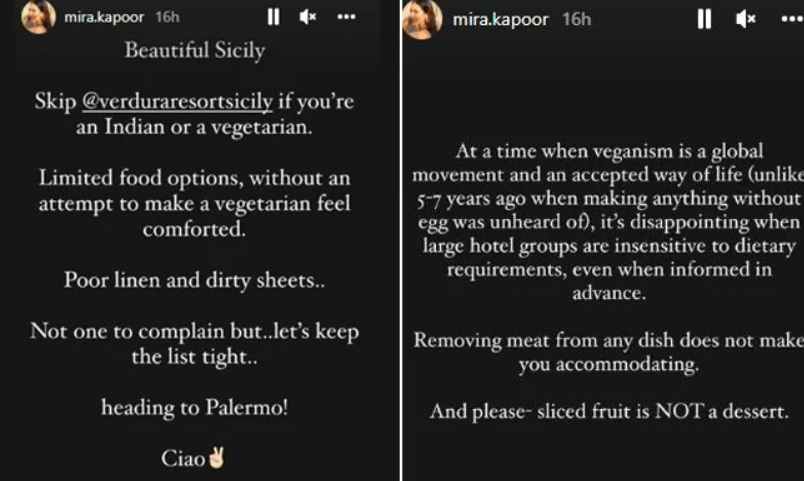Open mira.kapoor username on right story
Image resolution: width=804 pixels, height=481 pixels.
pyautogui.click(x=500, y=19)
